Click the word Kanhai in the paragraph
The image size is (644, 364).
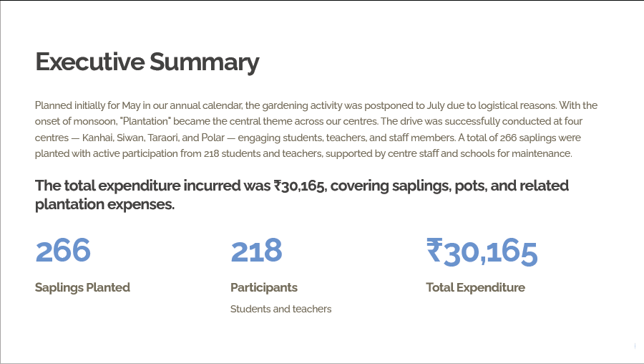pos(107,138)
